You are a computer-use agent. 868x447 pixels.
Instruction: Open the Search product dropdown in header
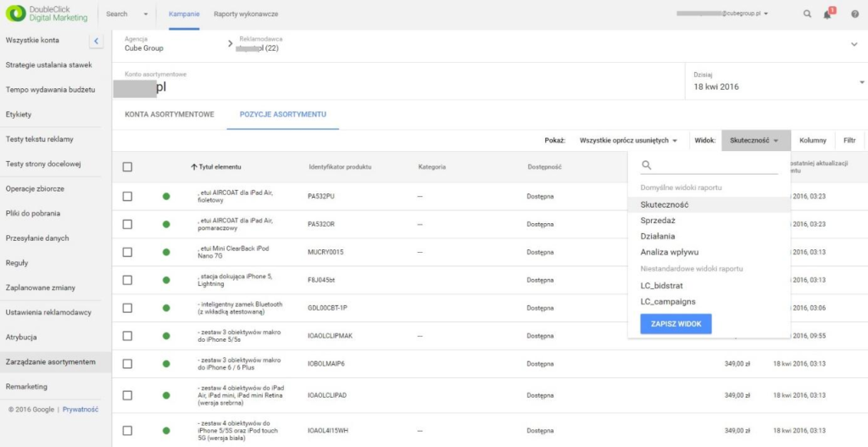(x=127, y=14)
